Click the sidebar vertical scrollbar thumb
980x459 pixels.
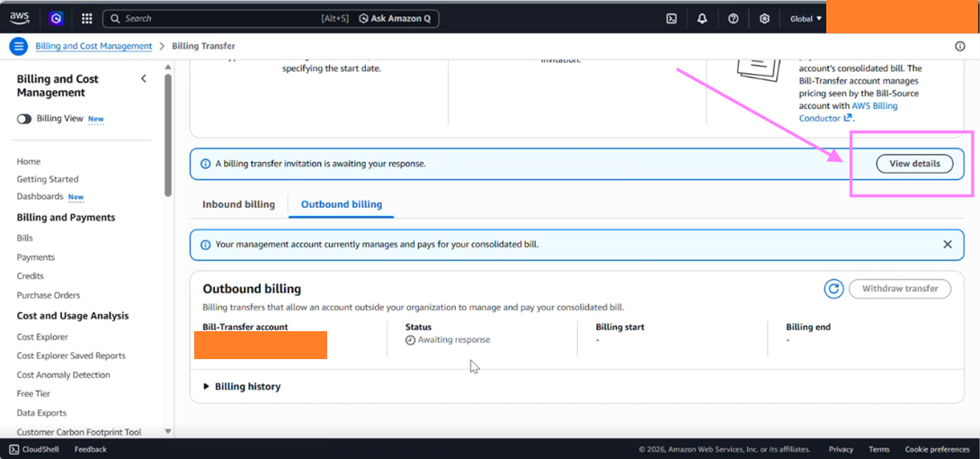click(167, 134)
